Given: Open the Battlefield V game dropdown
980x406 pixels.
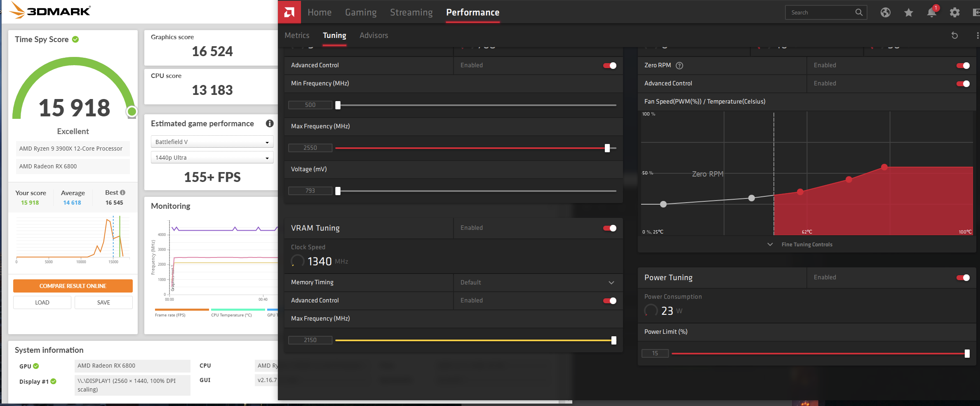Looking at the screenshot, I should pyautogui.click(x=212, y=142).
